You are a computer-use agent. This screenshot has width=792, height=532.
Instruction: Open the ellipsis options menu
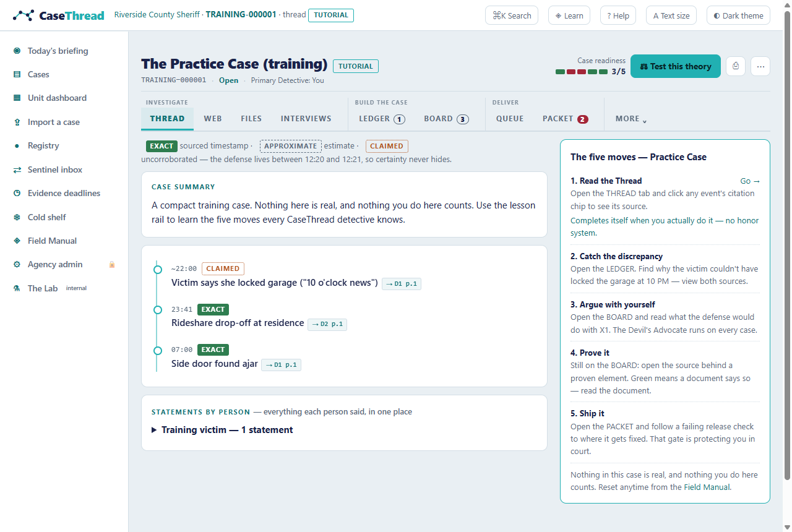pos(760,66)
